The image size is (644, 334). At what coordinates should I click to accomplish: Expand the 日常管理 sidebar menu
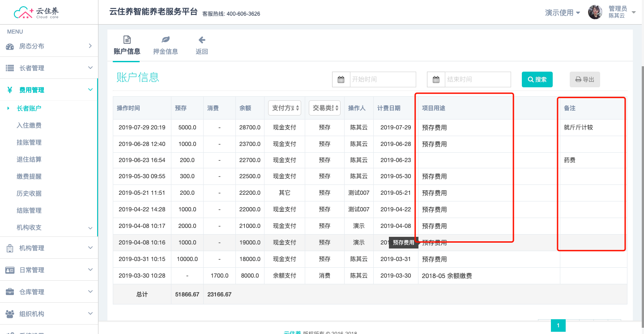coord(49,270)
